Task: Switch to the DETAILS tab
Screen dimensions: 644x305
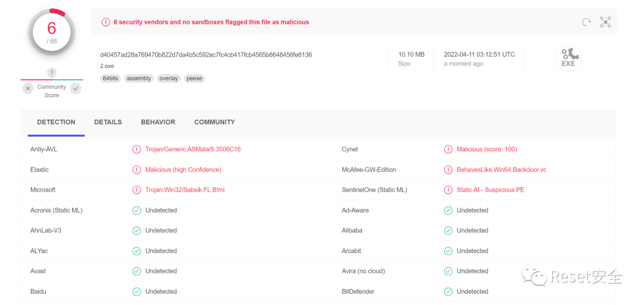Action: [108, 122]
